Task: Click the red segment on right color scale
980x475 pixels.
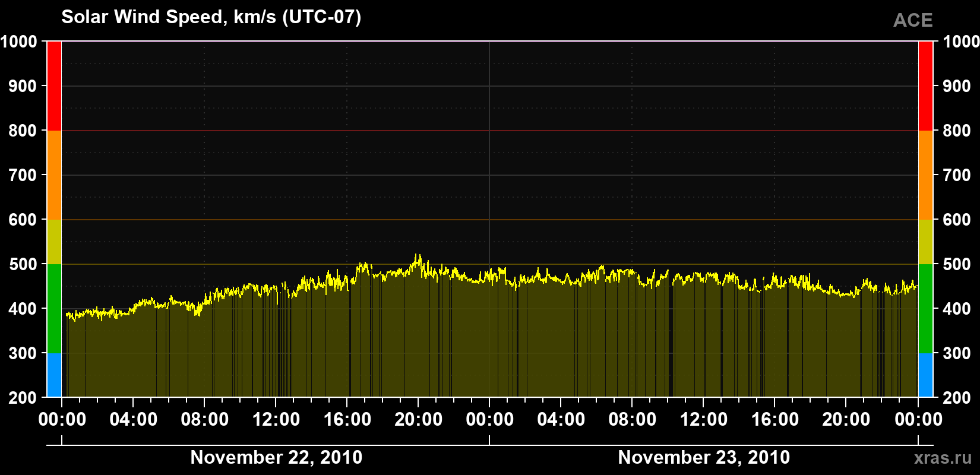Action: [x=925, y=86]
